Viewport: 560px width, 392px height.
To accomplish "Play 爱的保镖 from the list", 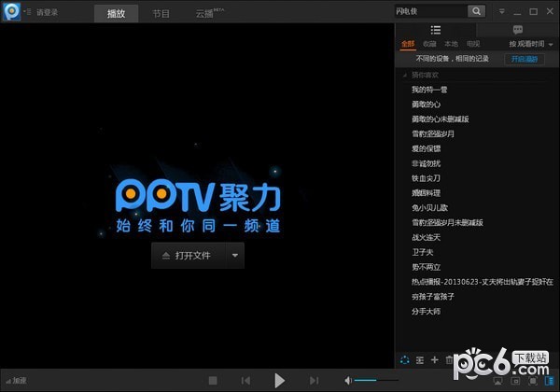I will pyautogui.click(x=426, y=148).
